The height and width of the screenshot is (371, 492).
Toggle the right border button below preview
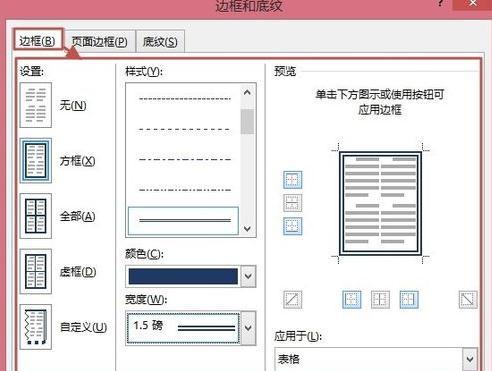409,299
